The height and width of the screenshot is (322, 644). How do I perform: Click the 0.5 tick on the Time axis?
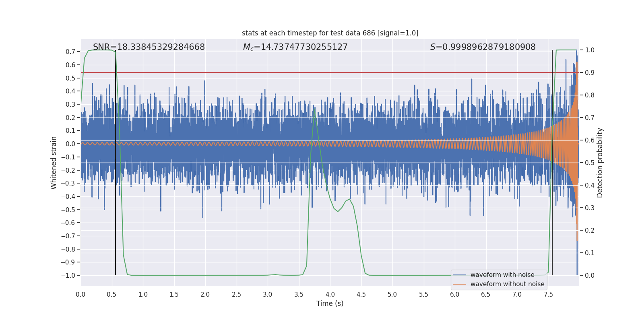[112, 294]
